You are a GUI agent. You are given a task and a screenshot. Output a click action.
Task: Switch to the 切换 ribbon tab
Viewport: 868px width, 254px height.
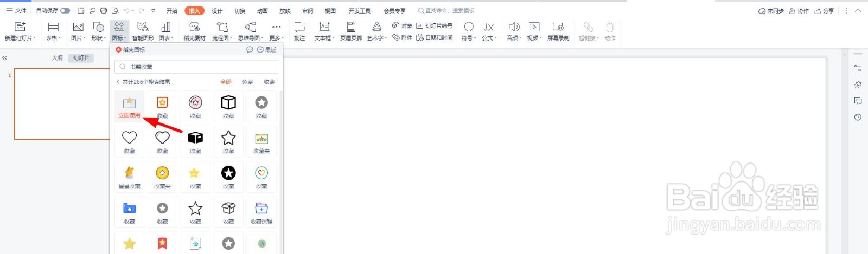[x=240, y=11]
